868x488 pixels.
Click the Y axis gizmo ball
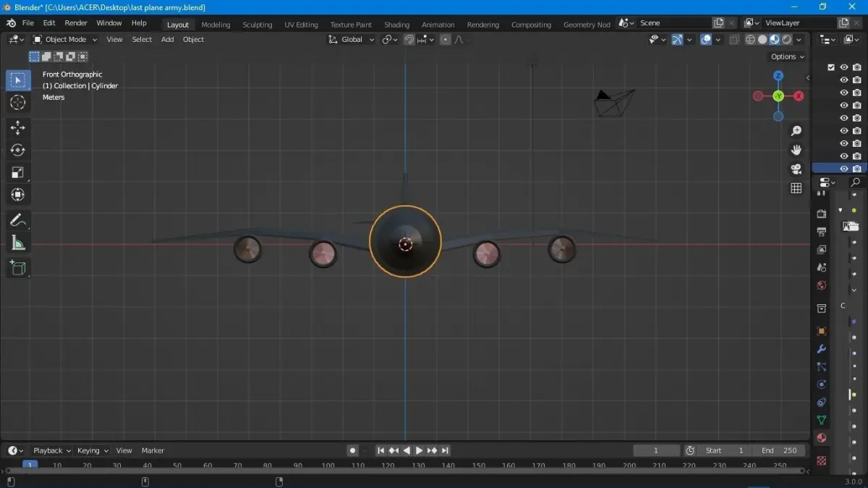(778, 96)
